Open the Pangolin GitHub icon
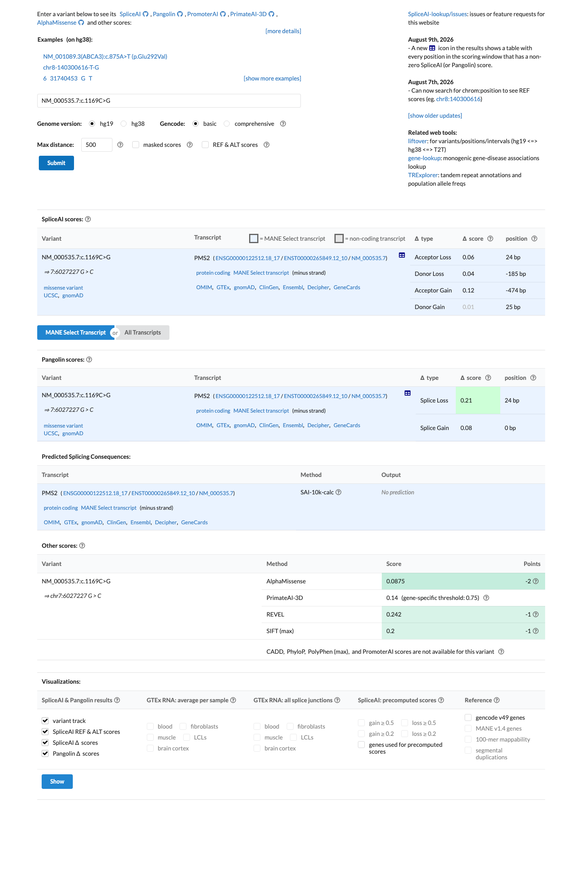This screenshot has height=890, width=588. [180, 14]
